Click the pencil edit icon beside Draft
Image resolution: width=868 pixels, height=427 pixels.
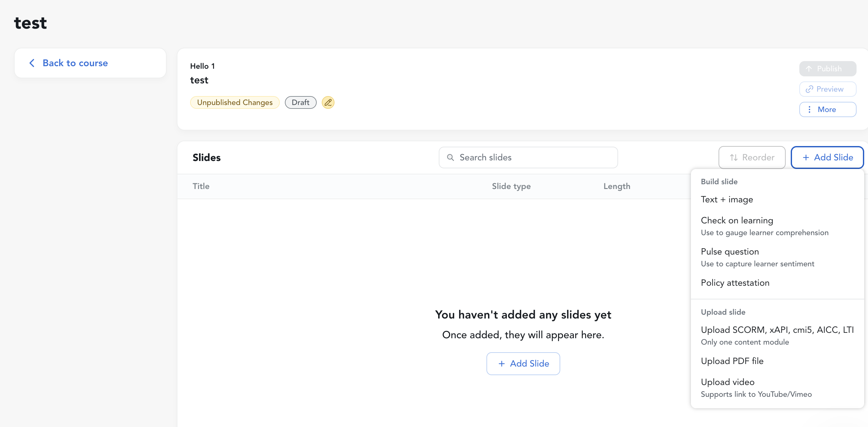pos(328,102)
